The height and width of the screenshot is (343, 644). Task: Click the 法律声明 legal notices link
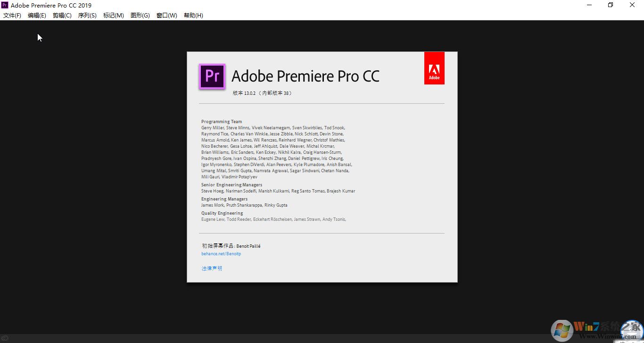[211, 268]
